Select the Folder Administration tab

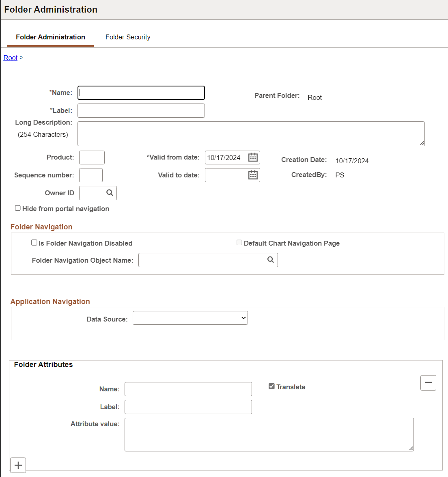tap(50, 37)
